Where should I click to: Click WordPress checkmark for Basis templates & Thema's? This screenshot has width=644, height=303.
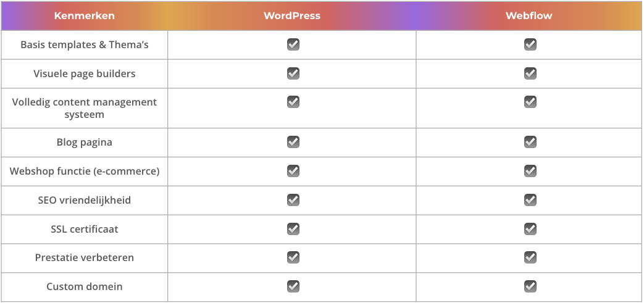293,44
